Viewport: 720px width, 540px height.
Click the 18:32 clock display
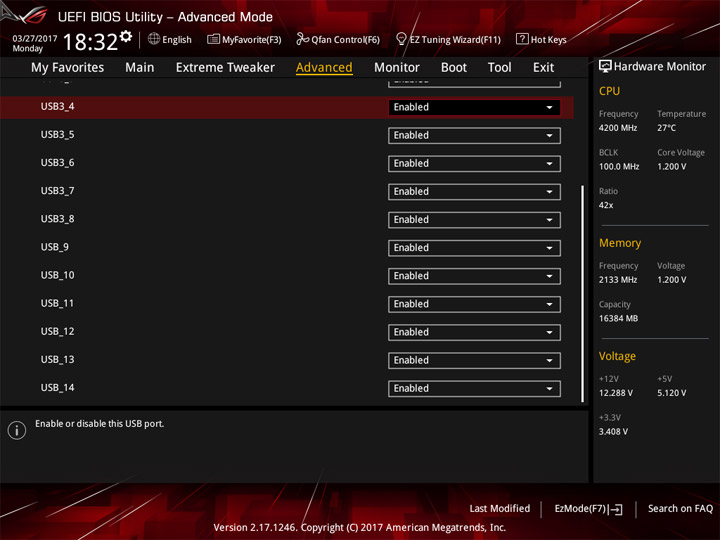(90, 42)
